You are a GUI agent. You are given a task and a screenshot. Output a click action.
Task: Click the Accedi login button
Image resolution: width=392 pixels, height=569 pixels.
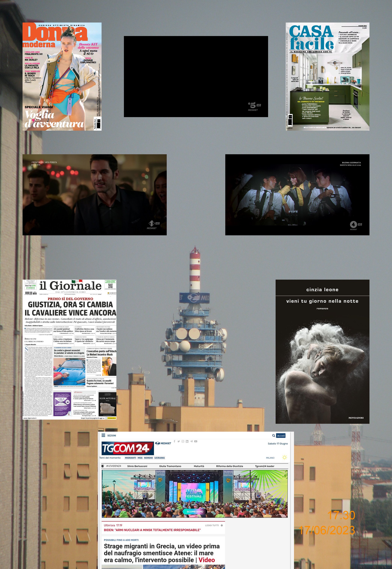point(281,435)
